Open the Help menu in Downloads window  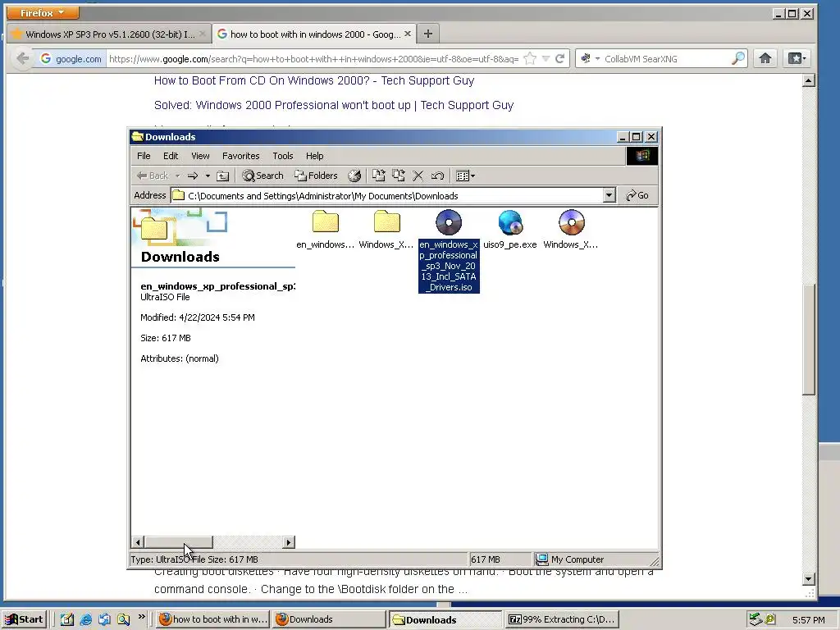pos(314,156)
